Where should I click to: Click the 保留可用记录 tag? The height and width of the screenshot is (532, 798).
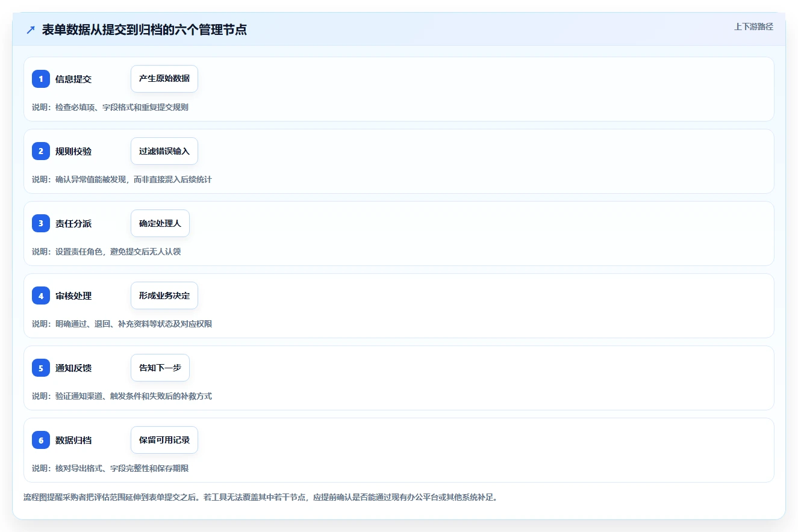tap(164, 440)
